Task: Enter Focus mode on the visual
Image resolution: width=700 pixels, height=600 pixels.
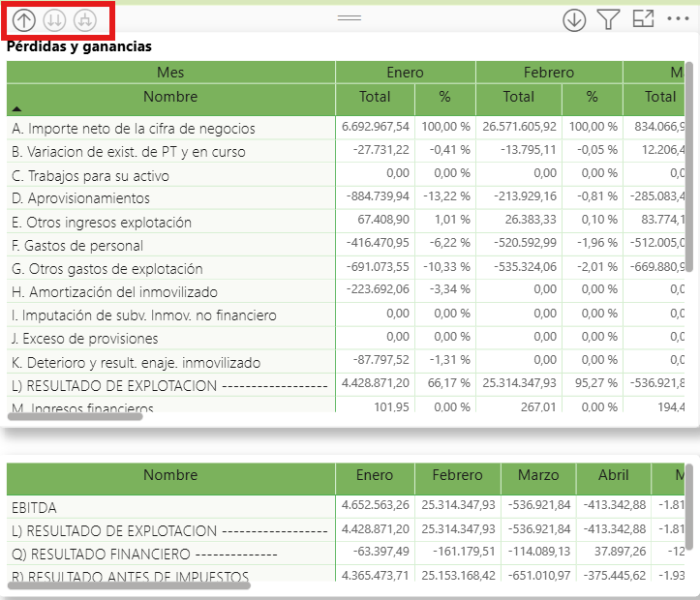Action: click(x=643, y=19)
